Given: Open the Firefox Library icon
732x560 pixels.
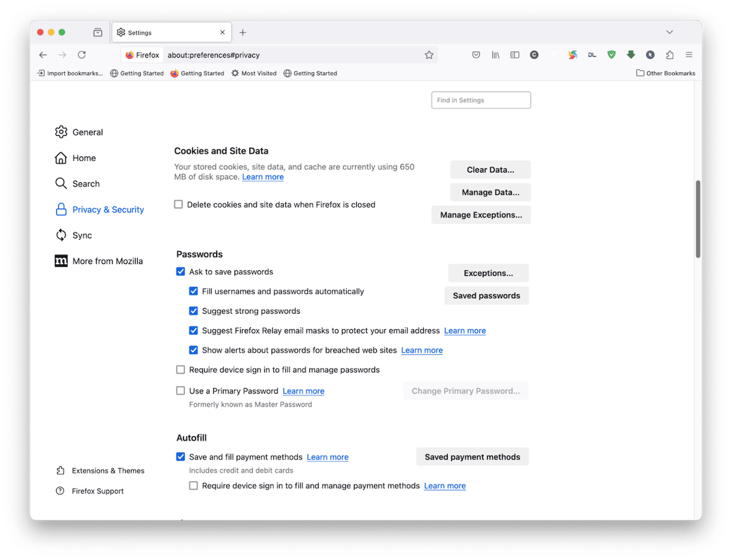Looking at the screenshot, I should tap(495, 55).
